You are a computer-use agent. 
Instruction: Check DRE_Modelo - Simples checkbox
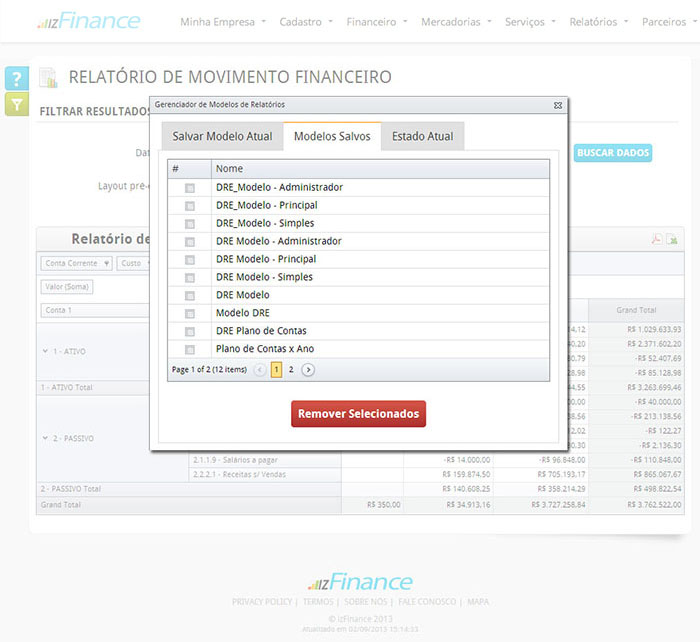190,224
